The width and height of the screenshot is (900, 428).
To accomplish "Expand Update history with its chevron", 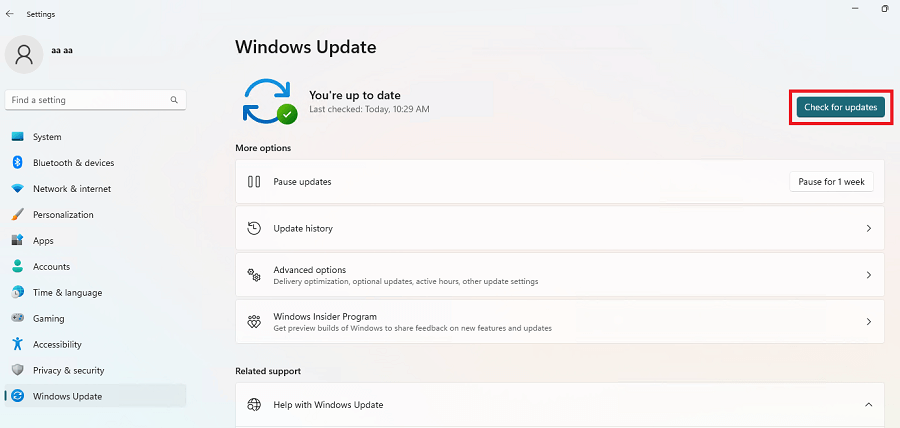I will pyautogui.click(x=868, y=229).
